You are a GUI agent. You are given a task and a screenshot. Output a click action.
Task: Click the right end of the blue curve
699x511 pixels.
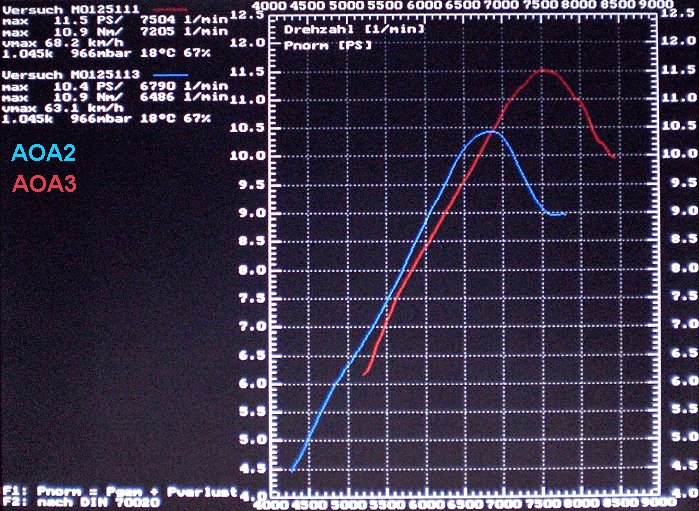coord(565,214)
